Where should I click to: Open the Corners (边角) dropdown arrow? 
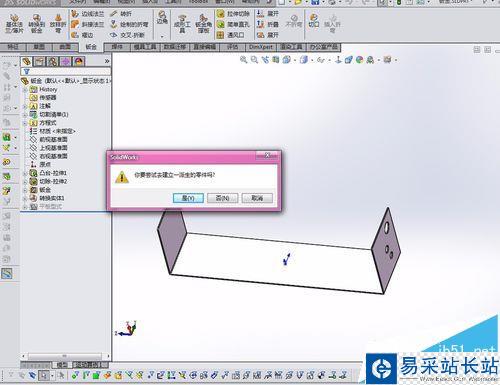tap(162, 36)
